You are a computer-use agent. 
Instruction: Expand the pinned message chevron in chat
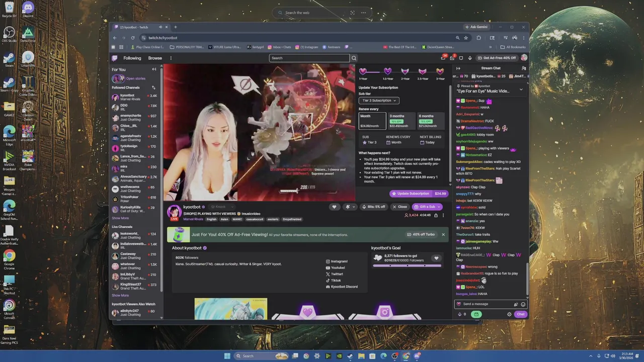[x=521, y=89]
